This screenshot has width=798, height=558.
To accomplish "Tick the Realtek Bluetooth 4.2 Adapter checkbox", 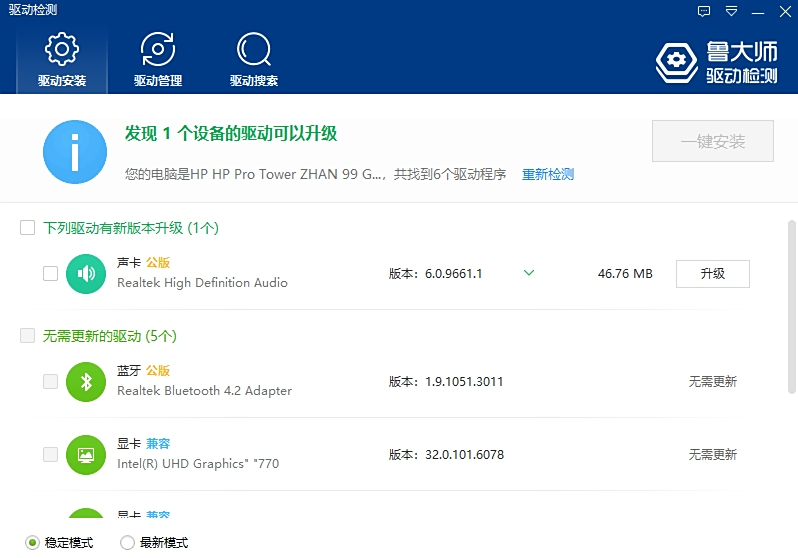I will (x=50, y=381).
